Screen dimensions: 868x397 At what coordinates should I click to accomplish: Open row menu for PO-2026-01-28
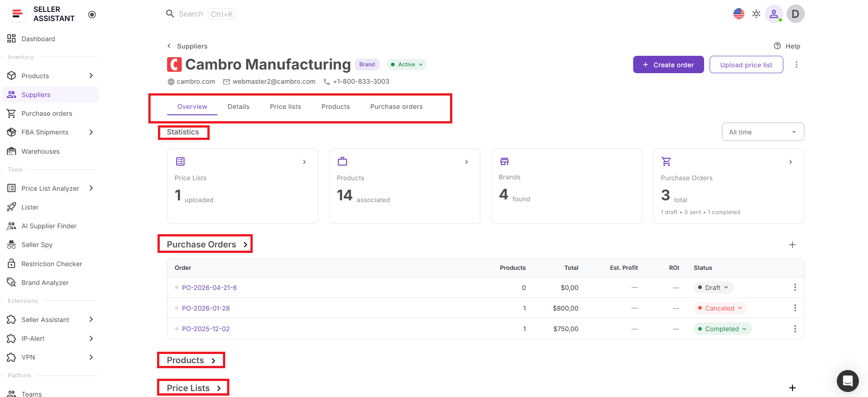point(795,308)
